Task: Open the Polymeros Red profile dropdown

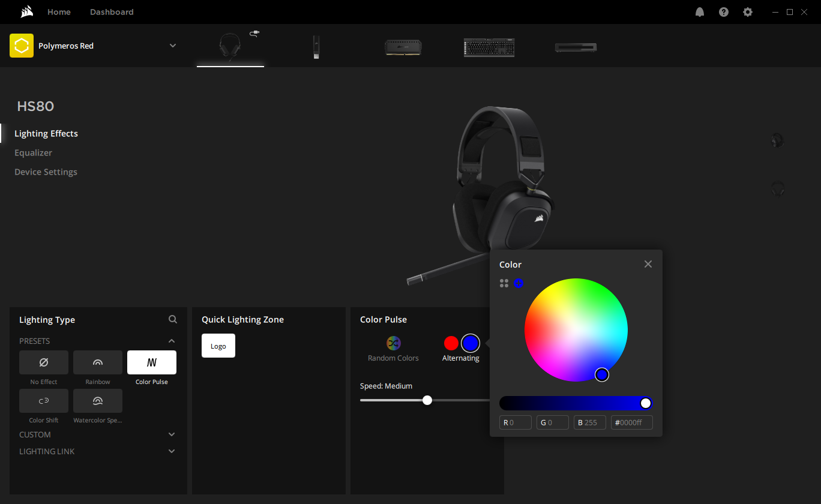Action: tap(173, 46)
